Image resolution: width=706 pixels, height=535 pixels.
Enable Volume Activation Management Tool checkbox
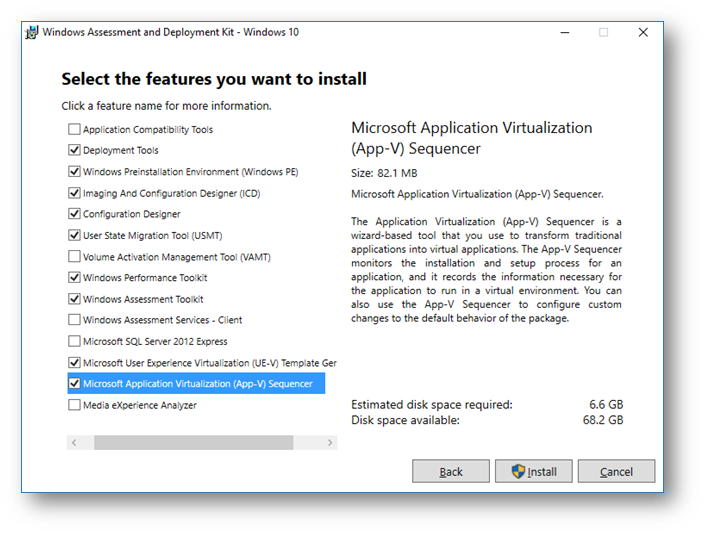click(x=74, y=256)
